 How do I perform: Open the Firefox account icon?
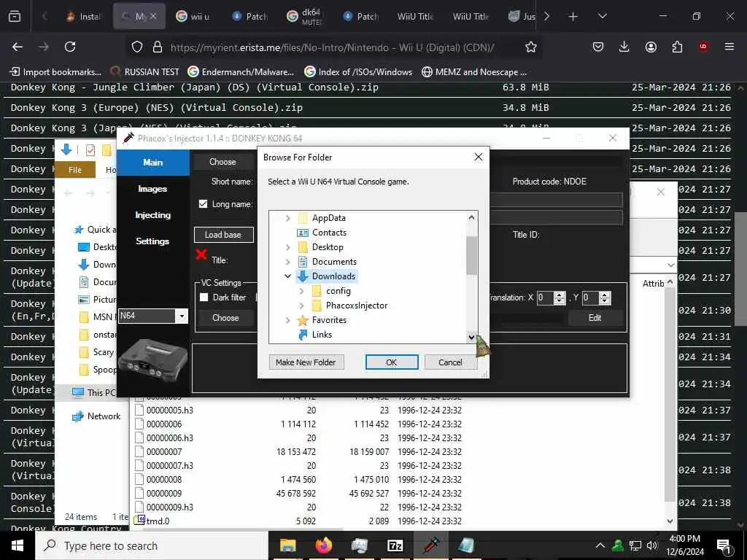(651, 47)
